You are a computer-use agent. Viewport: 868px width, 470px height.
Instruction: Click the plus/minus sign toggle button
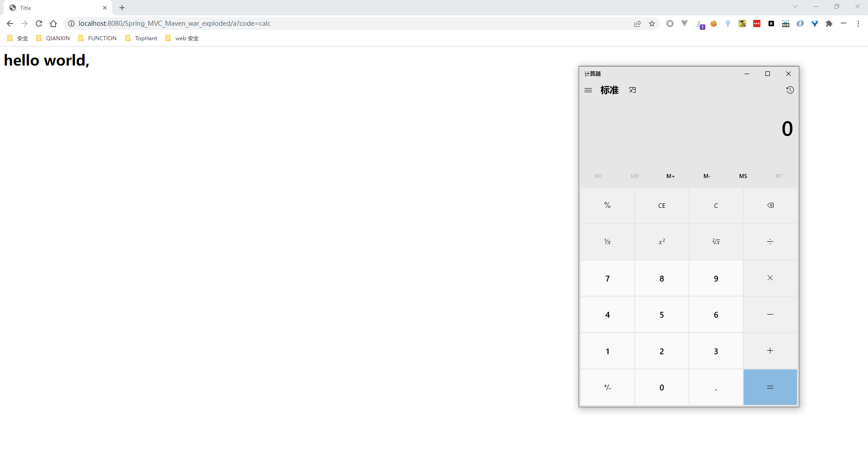point(608,387)
